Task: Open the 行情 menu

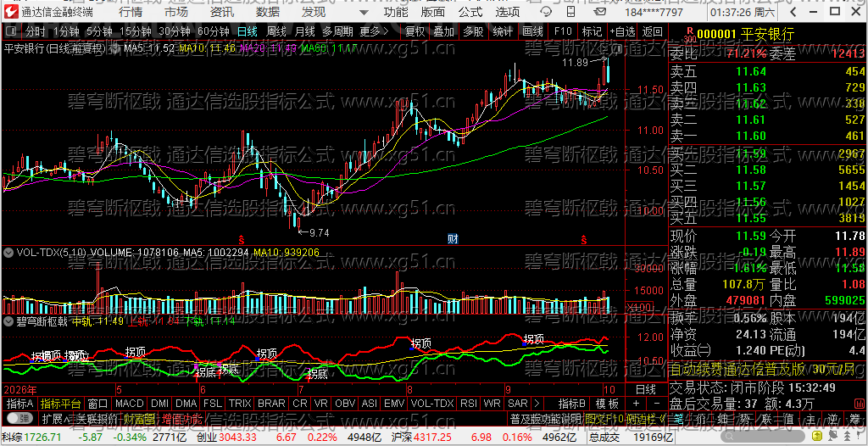Action: [131, 12]
